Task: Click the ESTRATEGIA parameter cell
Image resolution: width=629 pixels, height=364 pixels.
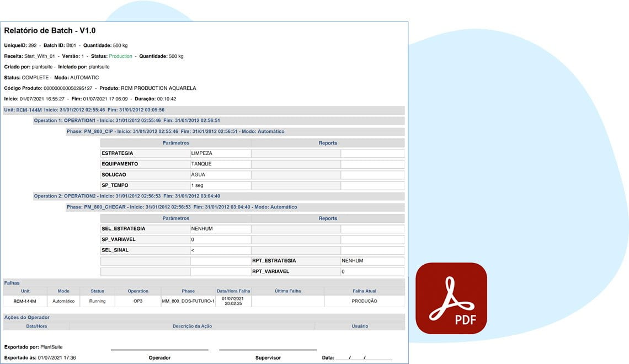Action: coord(145,153)
